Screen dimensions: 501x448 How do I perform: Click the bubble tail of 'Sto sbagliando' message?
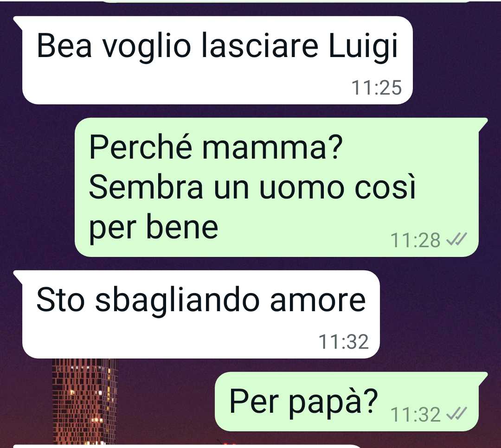18,276
